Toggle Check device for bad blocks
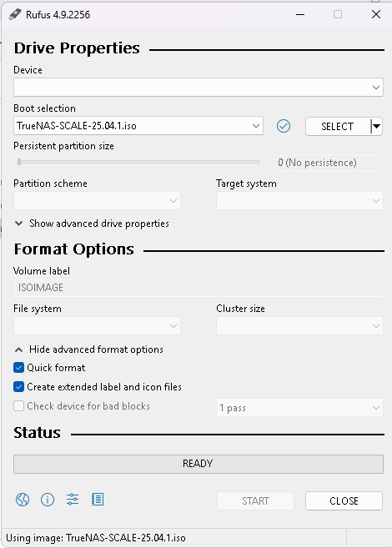The width and height of the screenshot is (392, 548). pyautogui.click(x=18, y=406)
